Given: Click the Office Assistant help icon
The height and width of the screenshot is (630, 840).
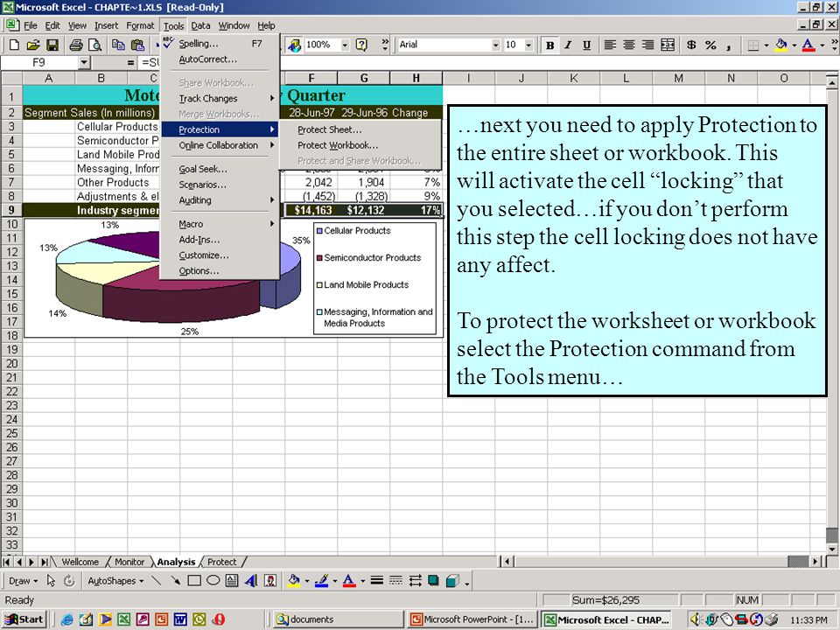Looking at the screenshot, I should [362, 45].
